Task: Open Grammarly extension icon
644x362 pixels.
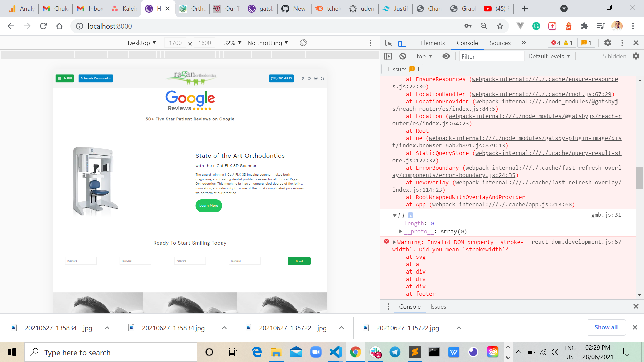Action: (x=536, y=26)
